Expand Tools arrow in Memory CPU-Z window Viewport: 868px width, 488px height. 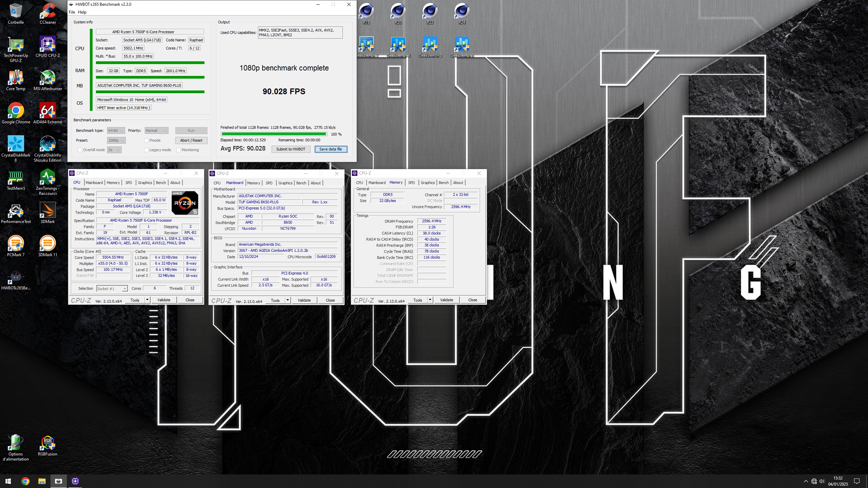click(430, 300)
